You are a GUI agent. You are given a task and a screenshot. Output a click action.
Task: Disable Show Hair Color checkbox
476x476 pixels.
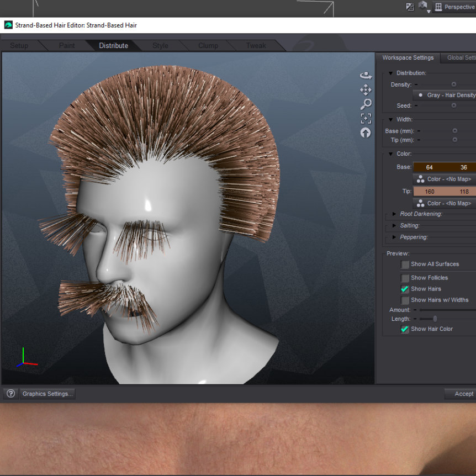click(x=405, y=329)
